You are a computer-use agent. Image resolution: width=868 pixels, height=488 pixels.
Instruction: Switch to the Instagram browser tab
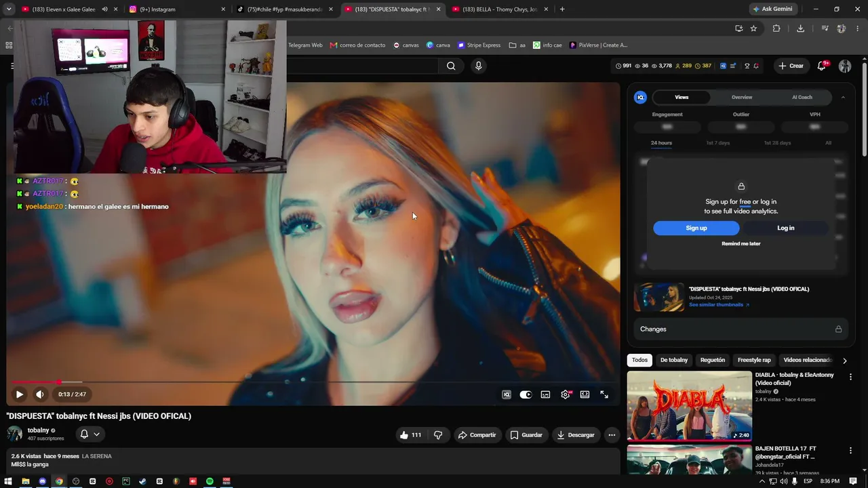tap(177, 9)
